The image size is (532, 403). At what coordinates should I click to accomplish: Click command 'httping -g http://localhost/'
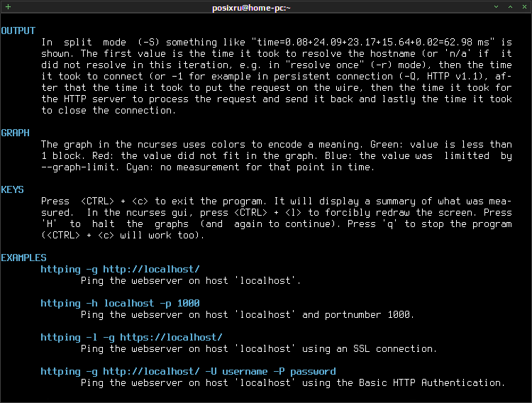click(x=120, y=269)
